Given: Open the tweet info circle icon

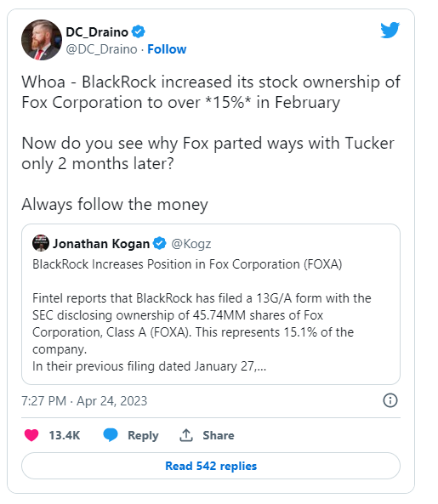Looking at the screenshot, I should (390, 400).
